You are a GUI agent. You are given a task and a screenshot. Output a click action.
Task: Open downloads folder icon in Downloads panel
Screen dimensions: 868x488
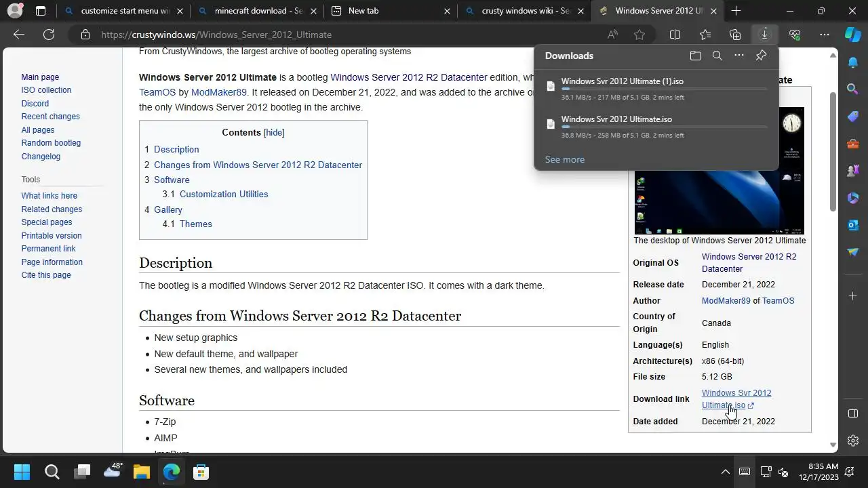695,56
